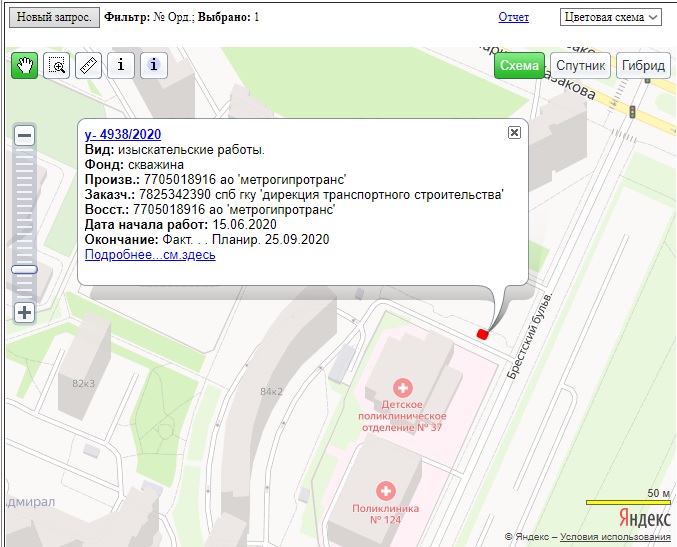Viewport: 677px width, 547px height.
Task: Activate the zoom-to-selection magnifier tool
Action: click(x=57, y=66)
